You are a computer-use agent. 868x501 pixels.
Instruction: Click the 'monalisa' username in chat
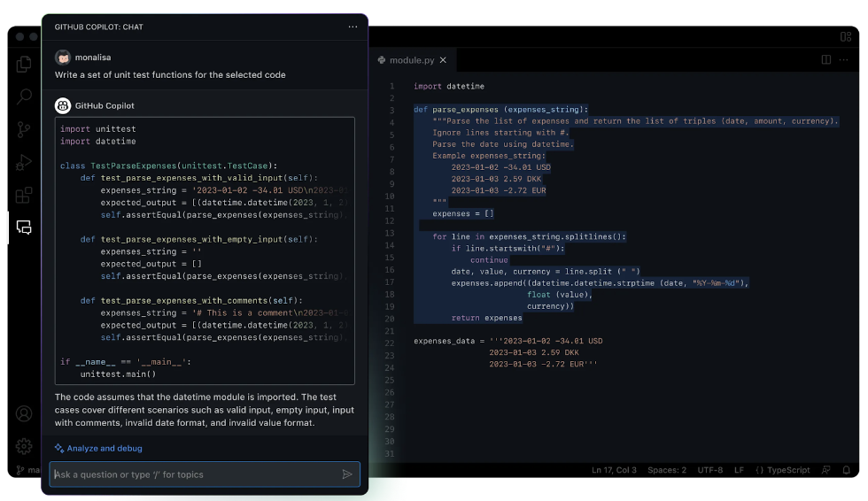pos(93,57)
